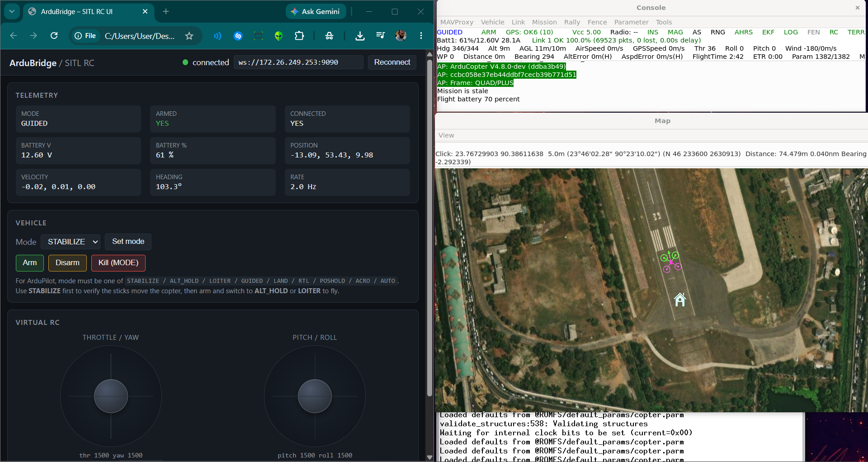868x462 pixels.
Task: Click the Disarm button
Action: (67, 263)
